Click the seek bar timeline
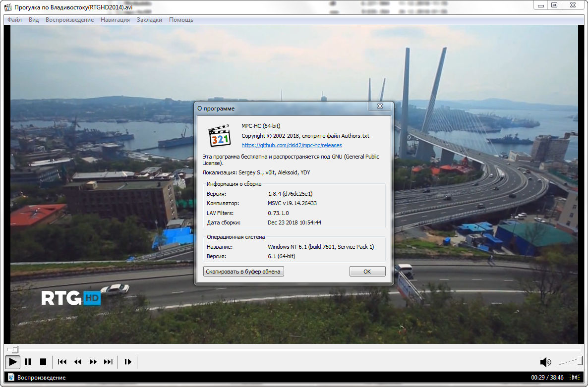Viewport: 588px width, 387px height. [293, 349]
